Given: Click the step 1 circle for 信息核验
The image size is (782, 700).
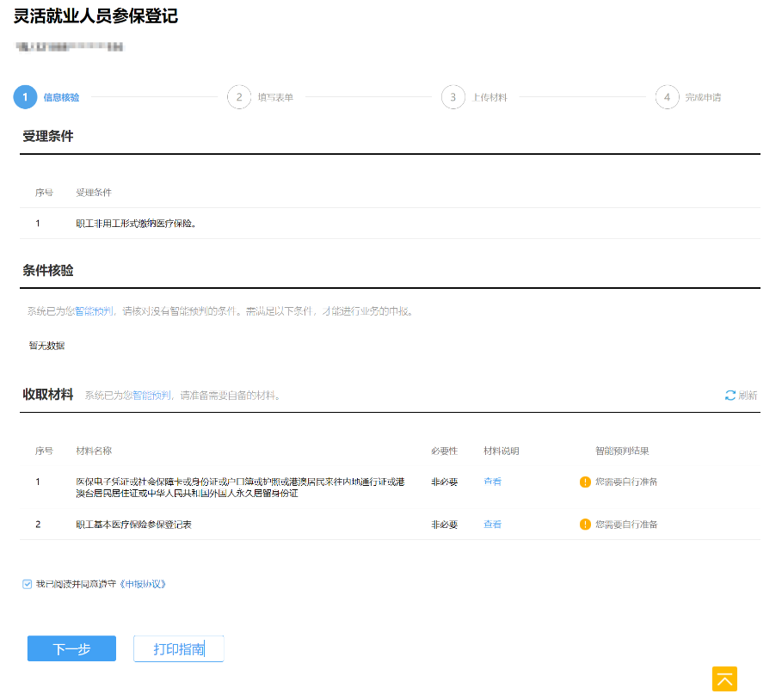Looking at the screenshot, I should coord(25,97).
